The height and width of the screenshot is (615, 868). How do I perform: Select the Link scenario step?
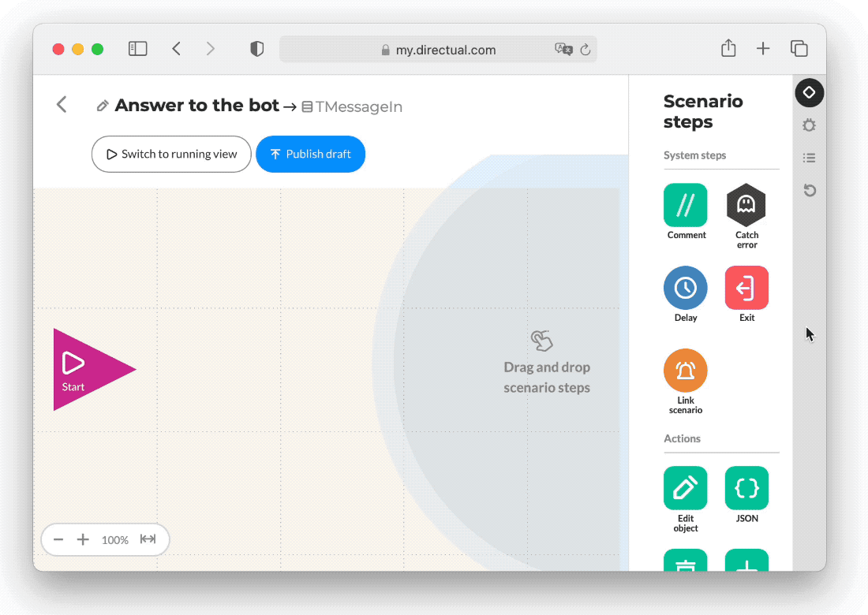coord(685,370)
